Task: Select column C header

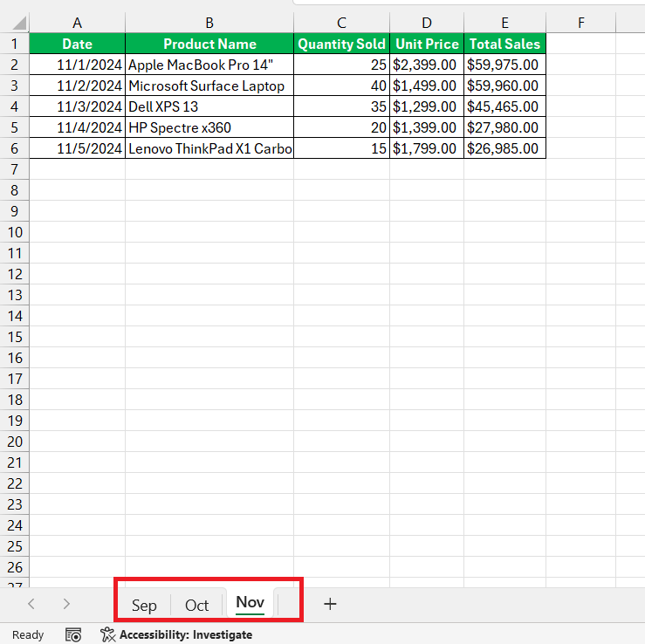Action: click(x=342, y=23)
